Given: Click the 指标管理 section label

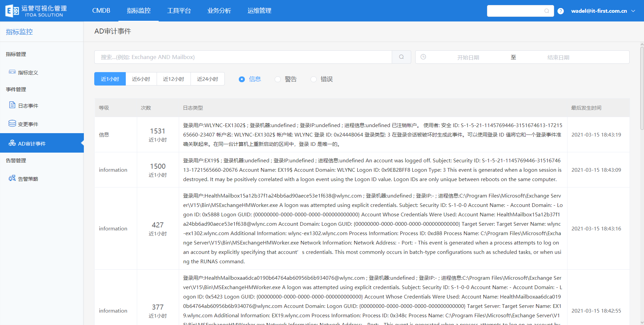Looking at the screenshot, I should (16, 54).
